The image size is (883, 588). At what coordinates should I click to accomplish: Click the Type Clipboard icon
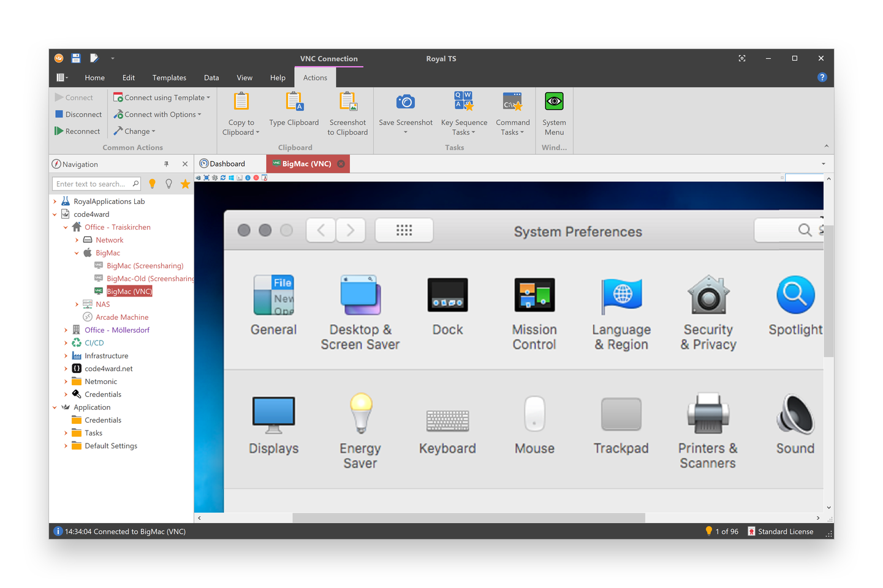(x=294, y=102)
